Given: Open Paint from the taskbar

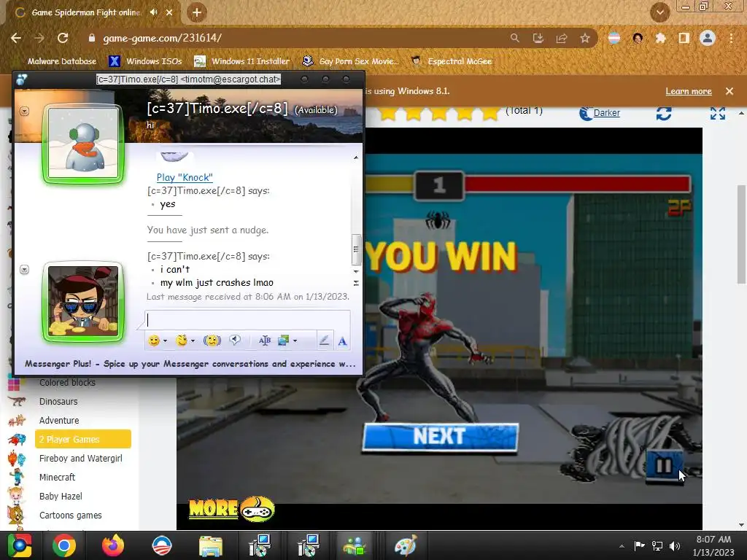Looking at the screenshot, I should click(406, 545).
